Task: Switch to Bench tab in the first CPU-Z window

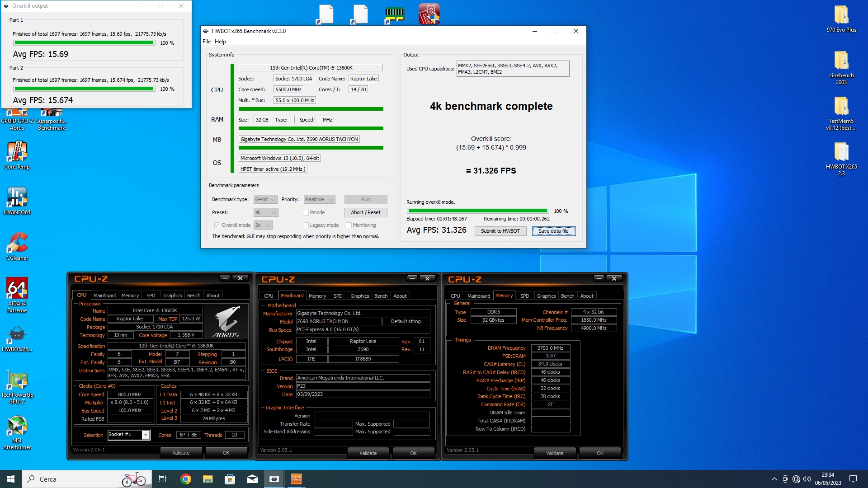Action: pyautogui.click(x=193, y=296)
